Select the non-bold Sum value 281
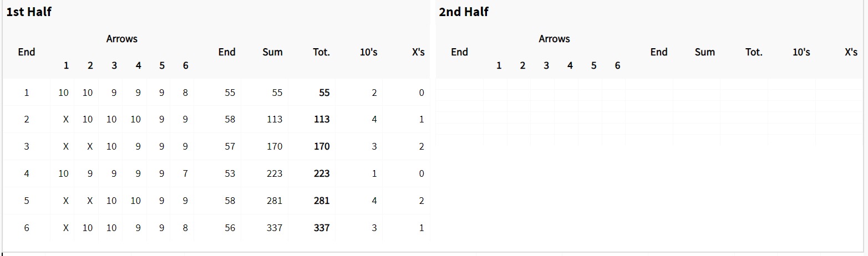868x256 pixels. click(x=275, y=201)
